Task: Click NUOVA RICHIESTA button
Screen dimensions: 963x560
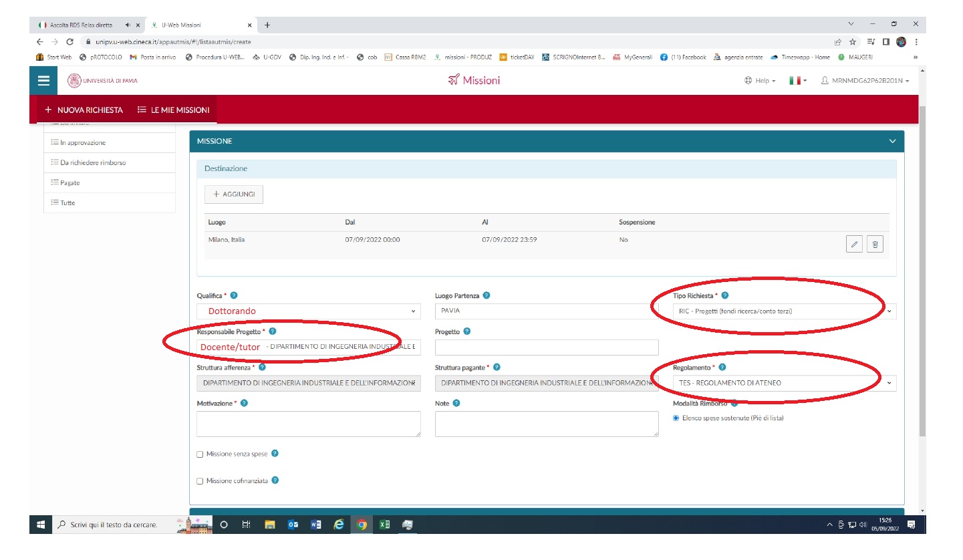Action: pos(84,110)
